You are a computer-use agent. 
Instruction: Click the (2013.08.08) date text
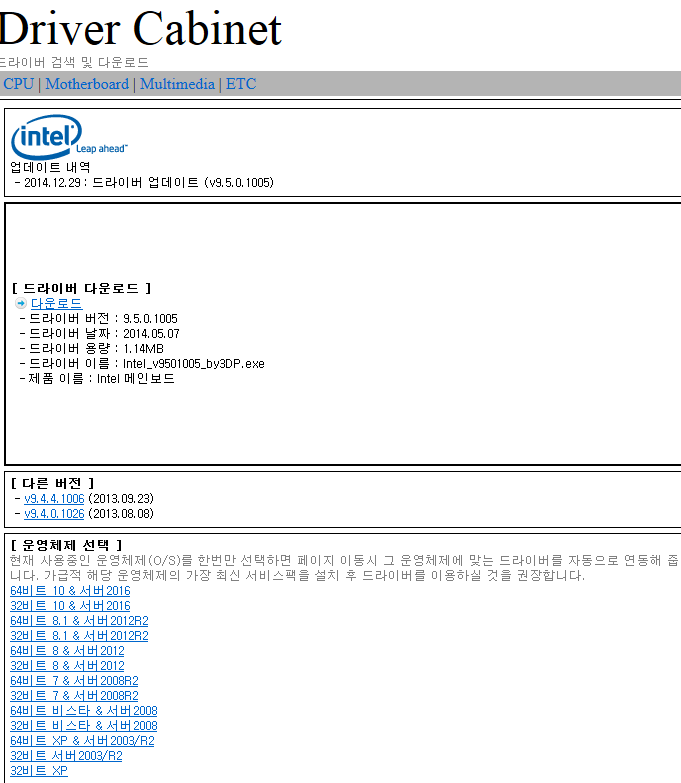coord(121,513)
